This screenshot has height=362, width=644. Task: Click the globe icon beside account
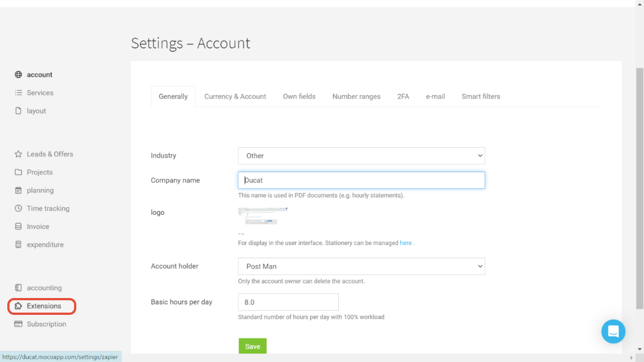(x=19, y=75)
